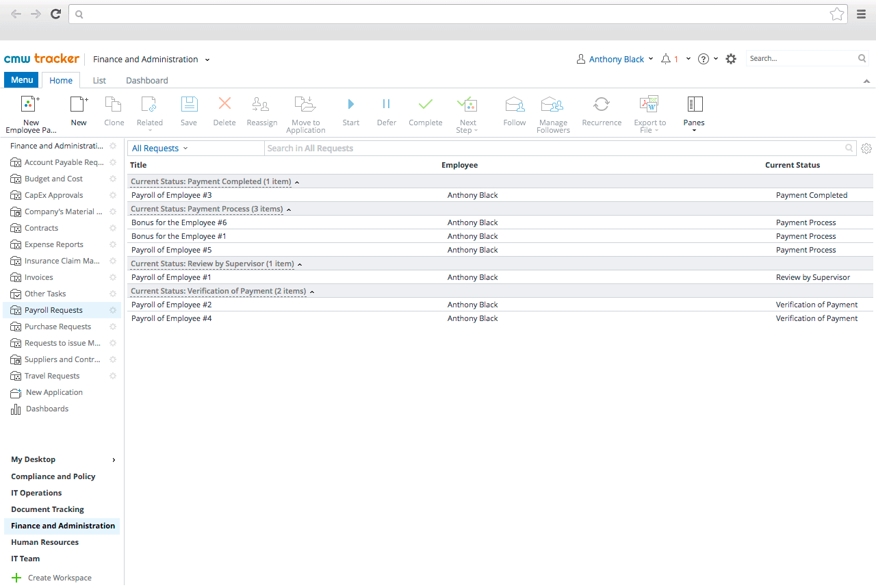Open the settings gear in header
The height and width of the screenshot is (588, 876).
[731, 60]
